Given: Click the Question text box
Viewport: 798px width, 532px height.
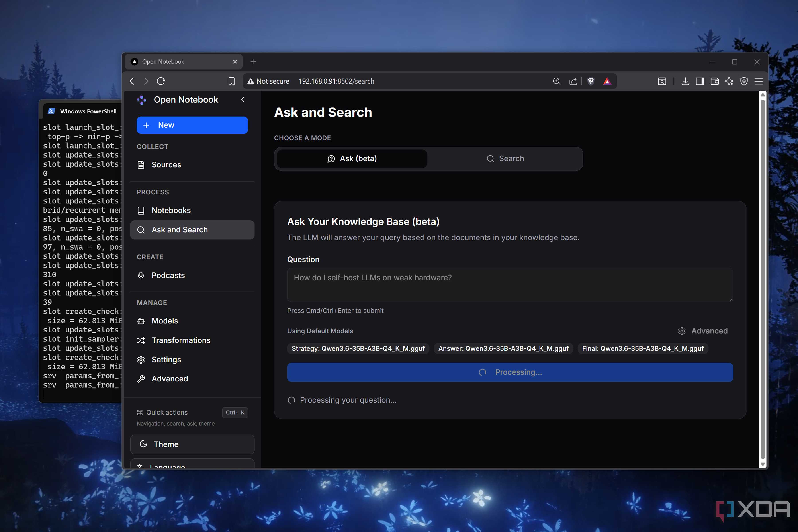Looking at the screenshot, I should pos(510,285).
